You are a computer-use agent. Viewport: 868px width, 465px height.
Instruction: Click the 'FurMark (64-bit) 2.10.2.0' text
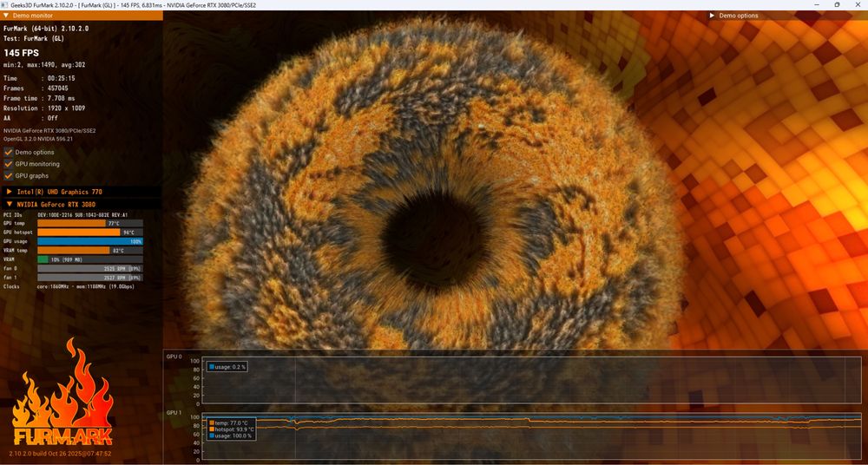tap(46, 29)
